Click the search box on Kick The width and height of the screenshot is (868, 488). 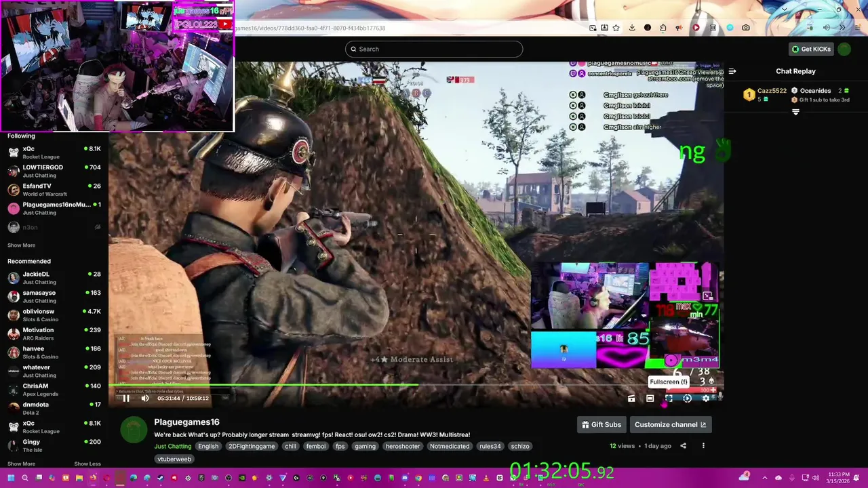(434, 49)
